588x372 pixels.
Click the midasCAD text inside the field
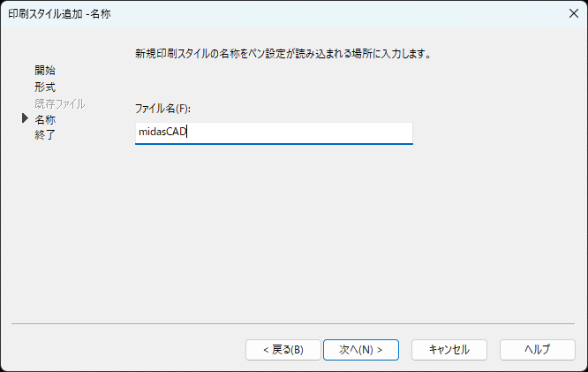tap(162, 132)
